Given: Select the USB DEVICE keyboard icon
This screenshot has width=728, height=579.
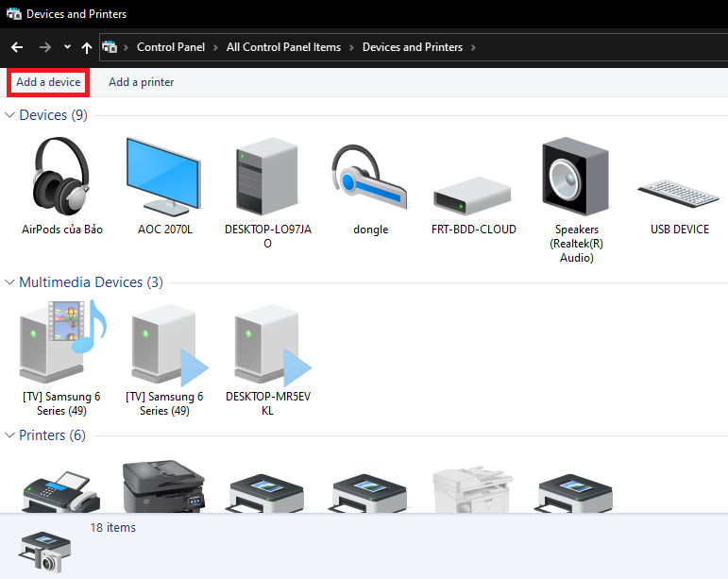Looking at the screenshot, I should coord(679,189).
